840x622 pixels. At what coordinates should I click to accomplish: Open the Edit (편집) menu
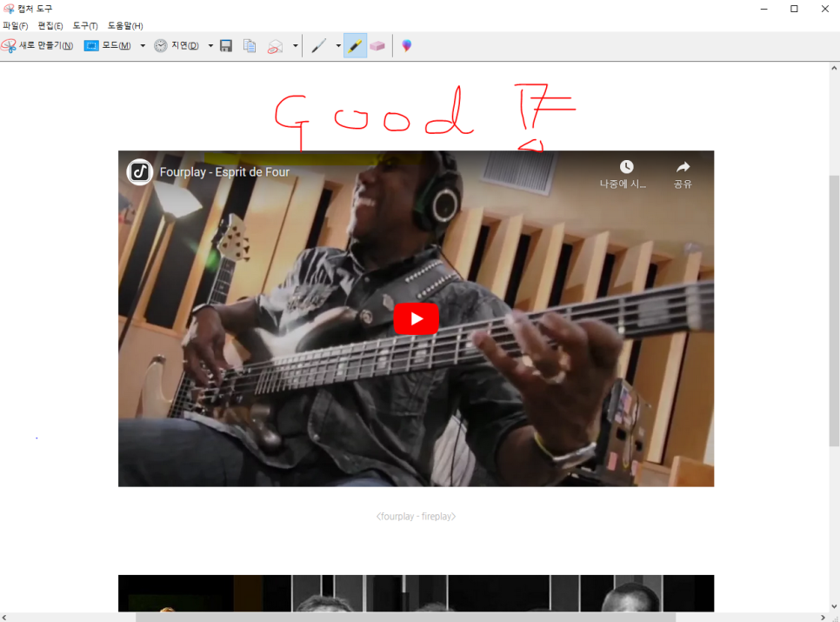click(x=50, y=26)
